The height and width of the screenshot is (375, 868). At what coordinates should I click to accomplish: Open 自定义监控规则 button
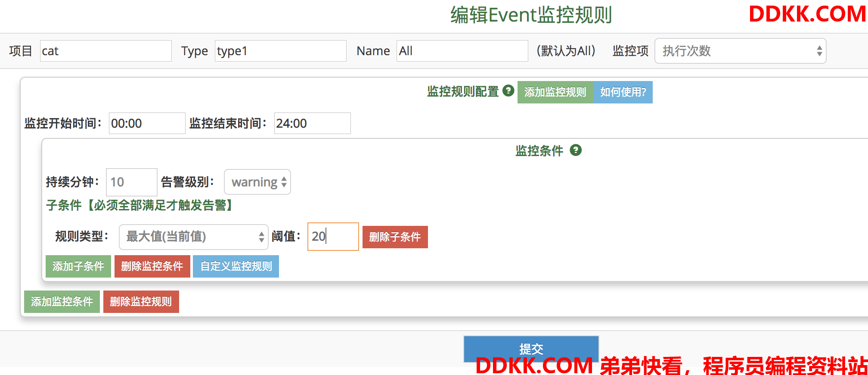click(236, 266)
